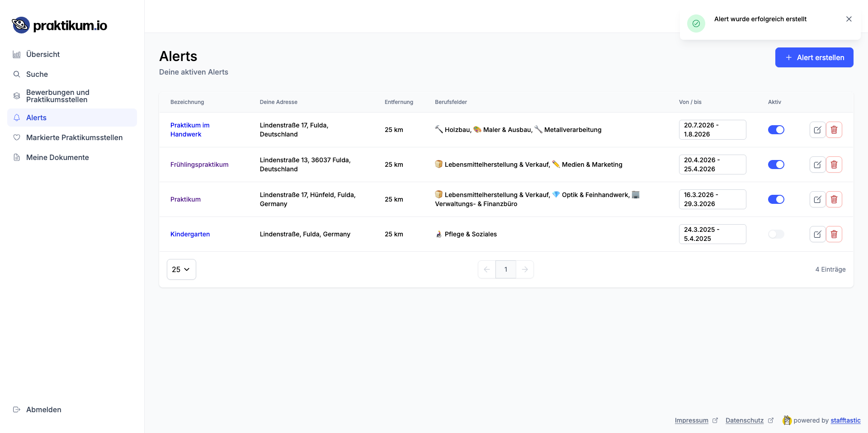Click the Alert erstellen button
Image resolution: width=868 pixels, height=433 pixels.
[x=814, y=57]
